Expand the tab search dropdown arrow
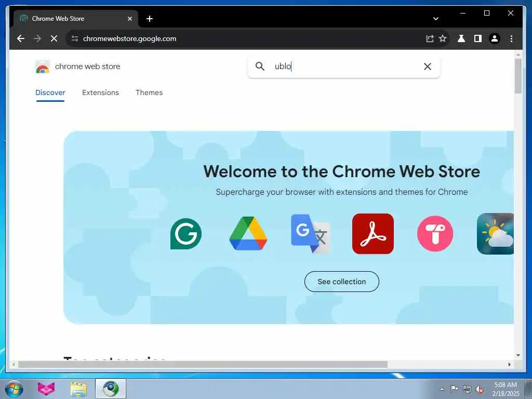 click(x=436, y=19)
